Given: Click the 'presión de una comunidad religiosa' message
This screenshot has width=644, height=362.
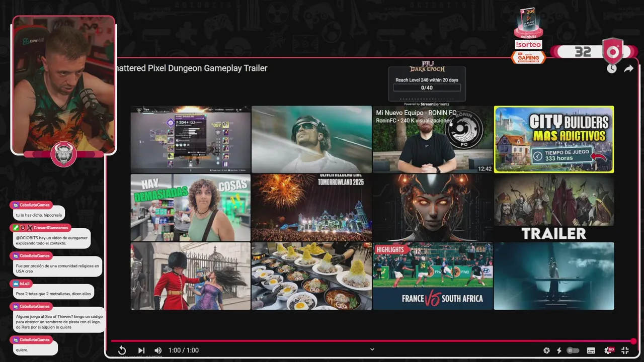Looking at the screenshot, I should [57, 268].
